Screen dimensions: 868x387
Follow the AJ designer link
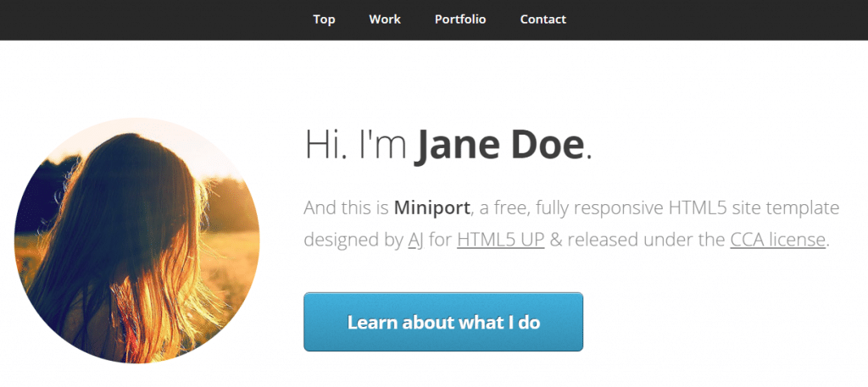coord(415,240)
